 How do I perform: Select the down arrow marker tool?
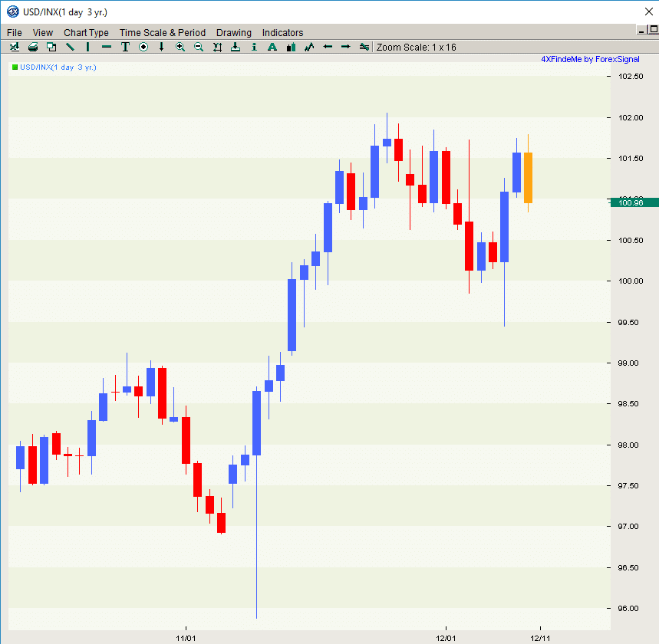pos(161,47)
